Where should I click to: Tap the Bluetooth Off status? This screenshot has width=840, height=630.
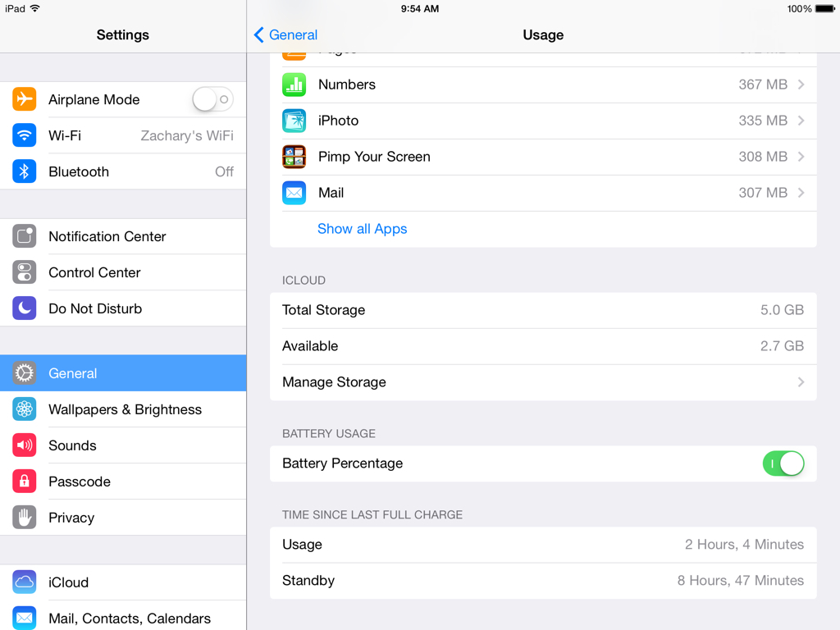pos(224,171)
